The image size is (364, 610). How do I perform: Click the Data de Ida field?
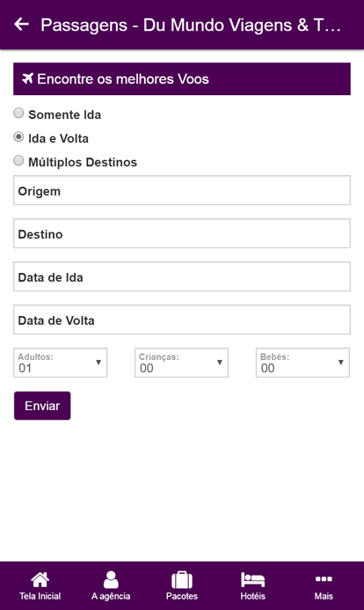182,276
